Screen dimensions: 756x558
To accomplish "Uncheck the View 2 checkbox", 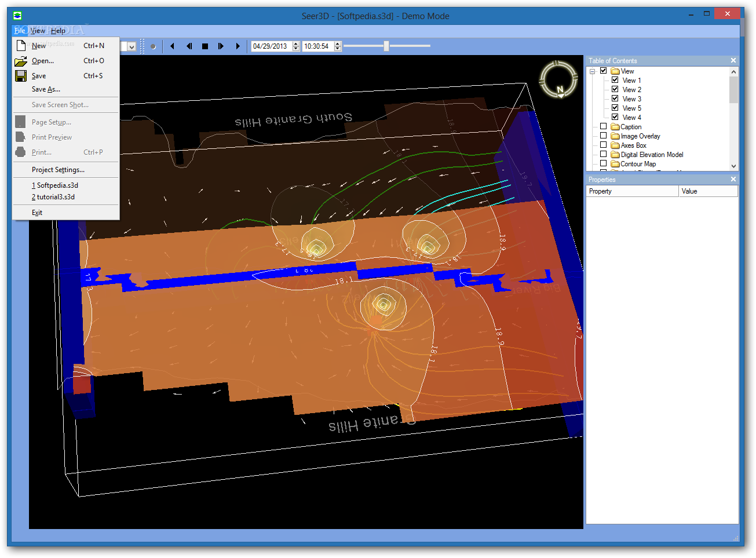I will 615,89.
